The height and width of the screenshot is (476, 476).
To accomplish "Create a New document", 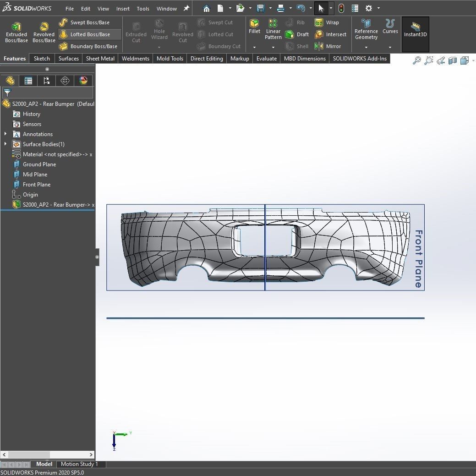I will [x=220, y=9].
